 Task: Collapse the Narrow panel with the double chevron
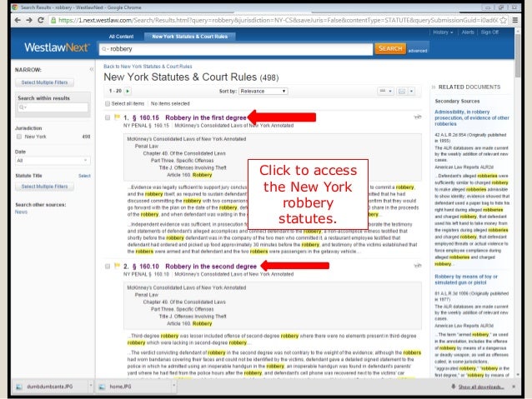coord(91,69)
